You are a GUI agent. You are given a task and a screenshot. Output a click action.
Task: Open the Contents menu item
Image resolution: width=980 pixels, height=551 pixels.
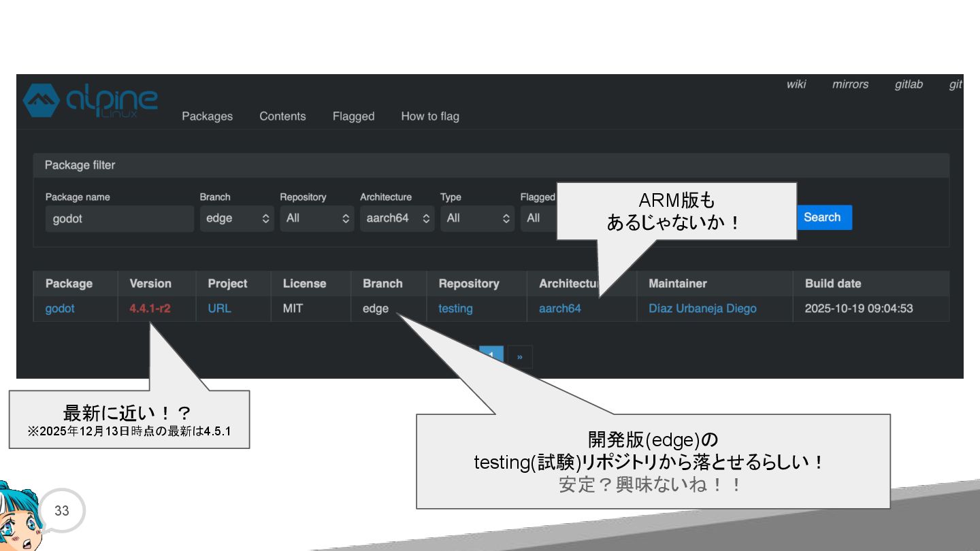coord(282,116)
